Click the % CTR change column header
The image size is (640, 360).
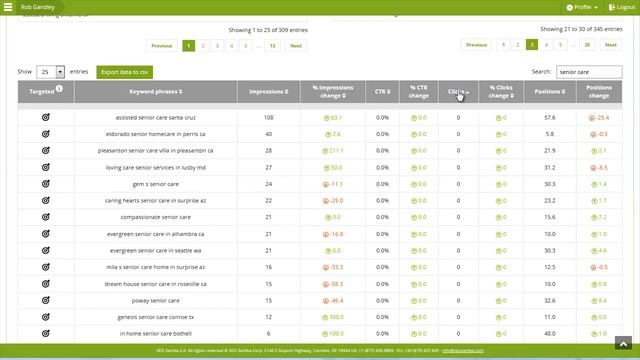click(x=419, y=91)
